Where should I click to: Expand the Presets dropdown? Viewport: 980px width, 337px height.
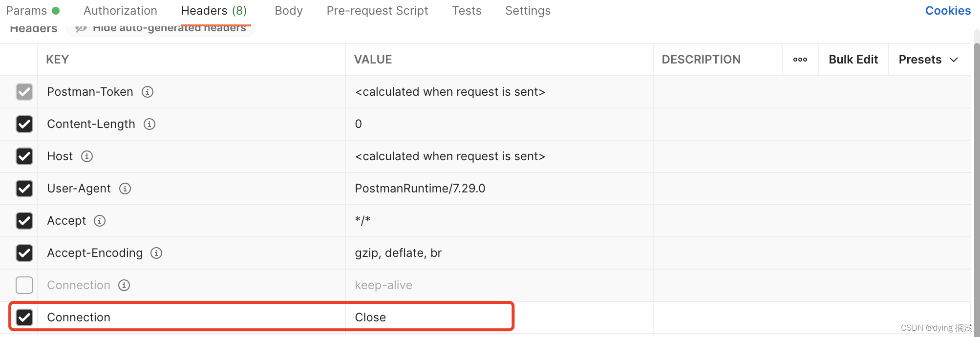point(928,60)
